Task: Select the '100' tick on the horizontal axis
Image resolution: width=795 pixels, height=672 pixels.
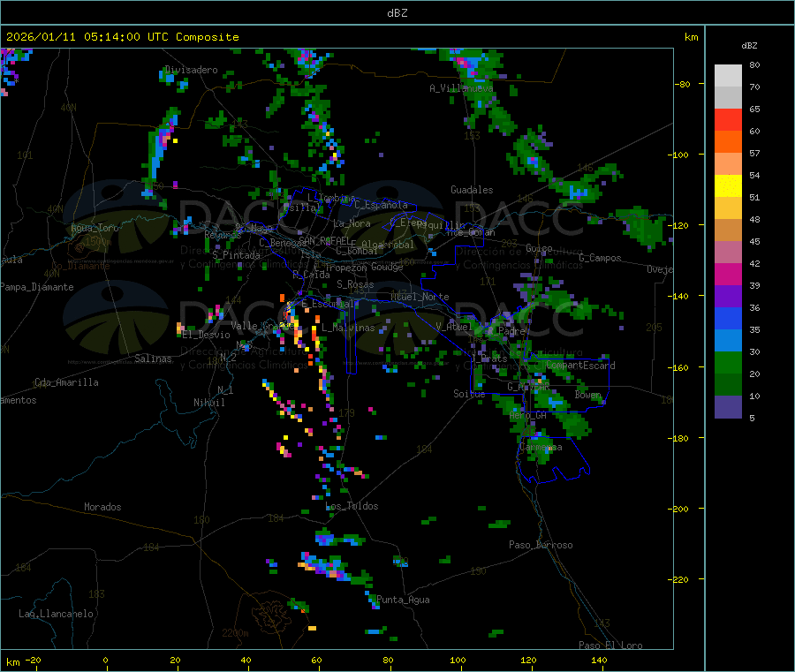Action: (458, 661)
